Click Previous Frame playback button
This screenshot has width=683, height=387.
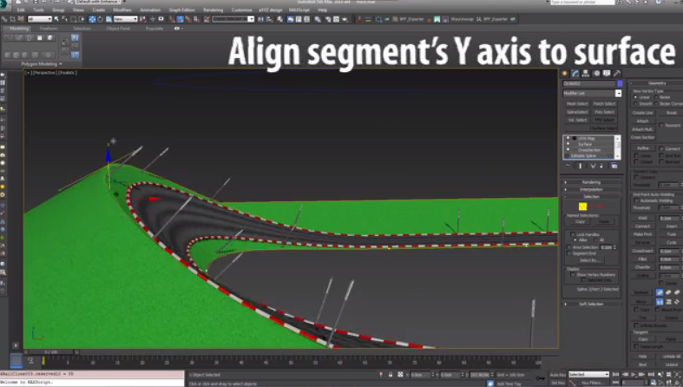click(x=625, y=374)
